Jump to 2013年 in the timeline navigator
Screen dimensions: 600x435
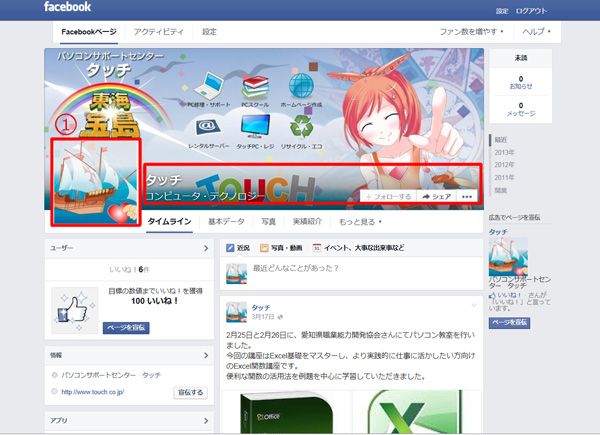504,152
